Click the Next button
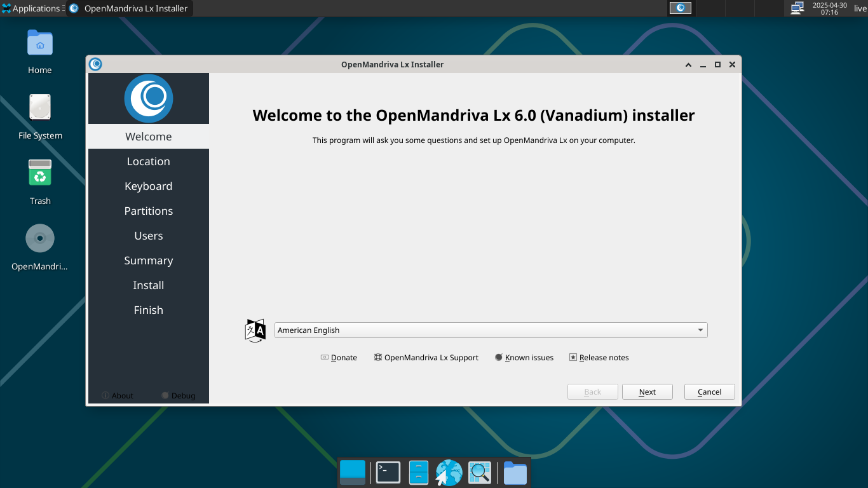Viewport: 868px width, 488px height. point(648,392)
